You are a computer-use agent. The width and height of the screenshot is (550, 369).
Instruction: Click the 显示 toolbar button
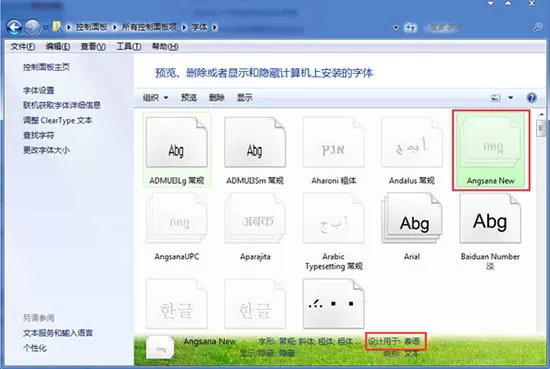pos(244,98)
